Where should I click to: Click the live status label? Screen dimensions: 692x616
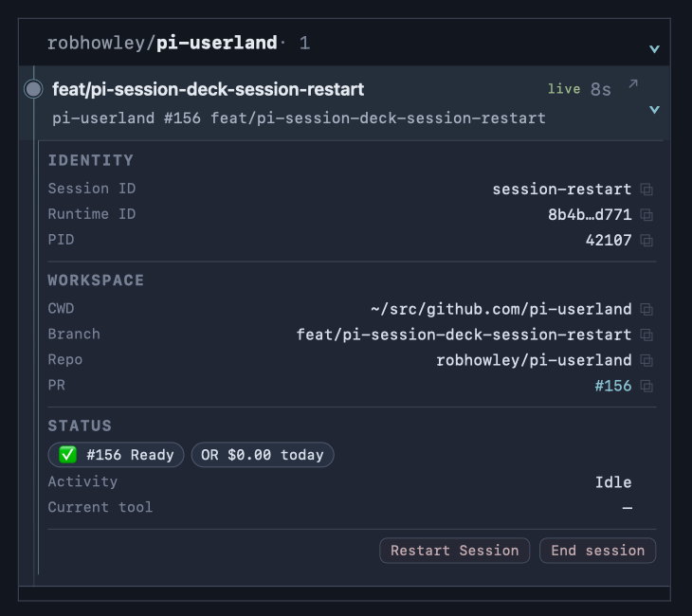click(564, 89)
